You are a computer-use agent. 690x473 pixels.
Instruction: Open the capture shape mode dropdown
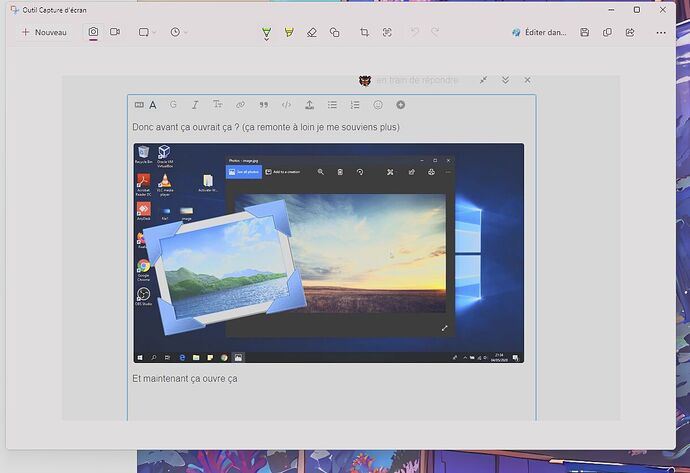pyautogui.click(x=147, y=32)
